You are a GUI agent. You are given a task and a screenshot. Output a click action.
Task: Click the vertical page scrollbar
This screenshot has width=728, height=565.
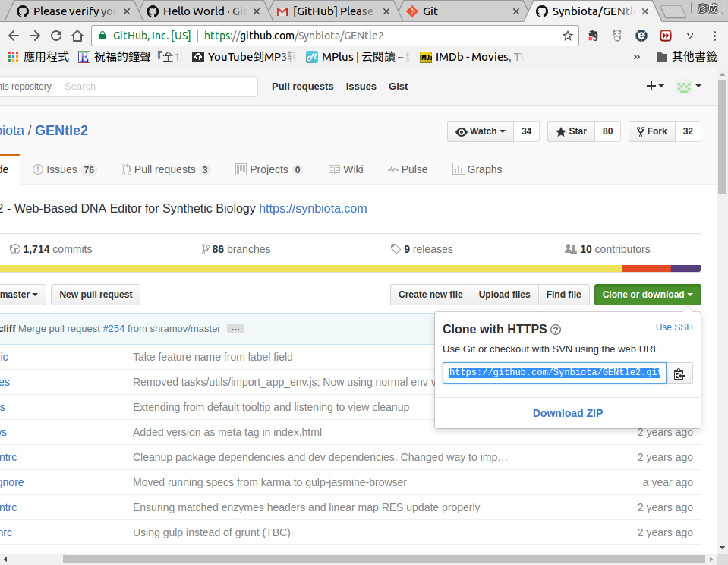[x=722, y=137]
